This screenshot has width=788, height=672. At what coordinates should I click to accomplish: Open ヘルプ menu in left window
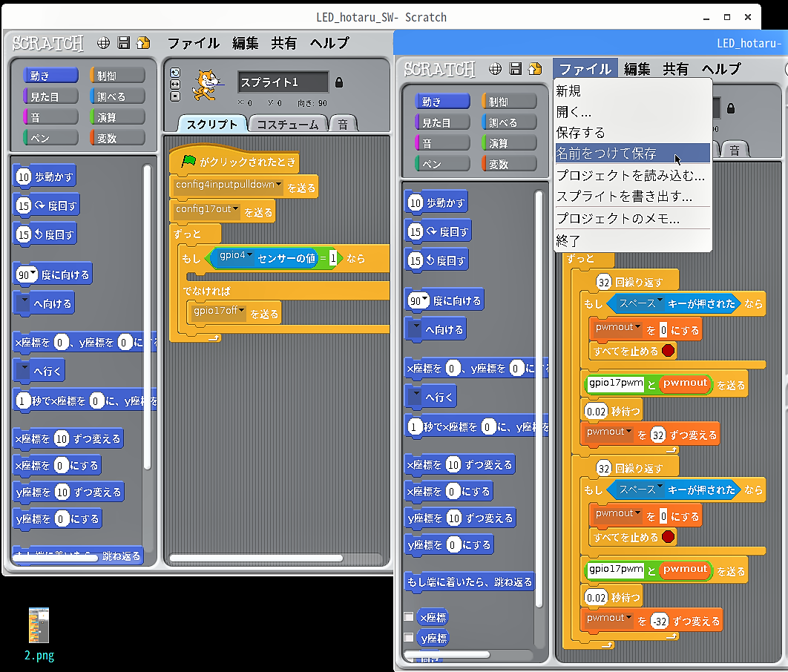pyautogui.click(x=329, y=43)
